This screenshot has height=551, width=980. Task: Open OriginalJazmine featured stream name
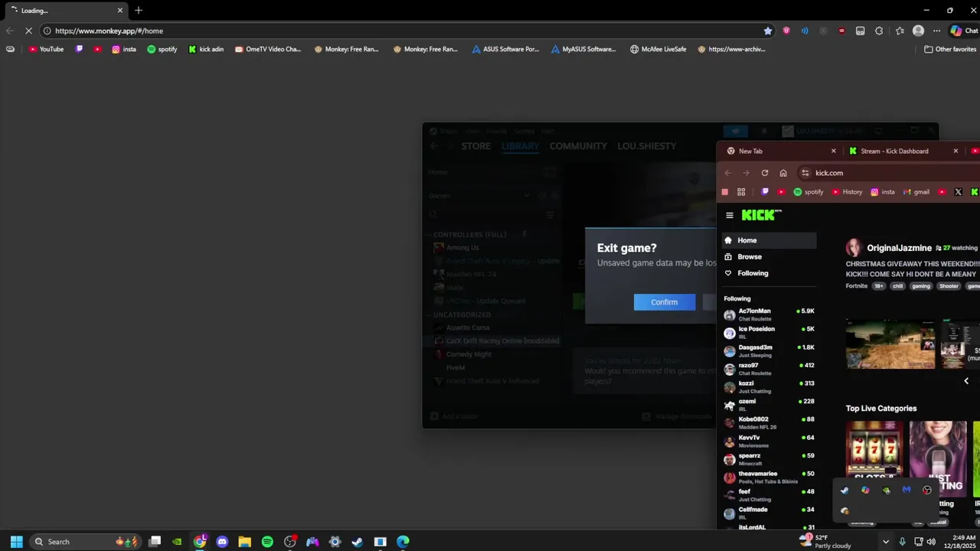click(899, 248)
